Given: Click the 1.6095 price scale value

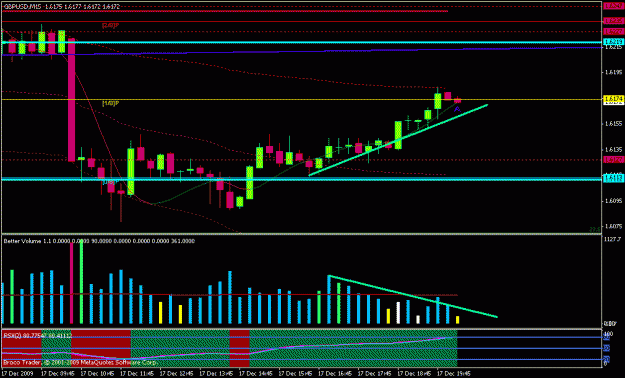Looking at the screenshot, I should point(613,201).
